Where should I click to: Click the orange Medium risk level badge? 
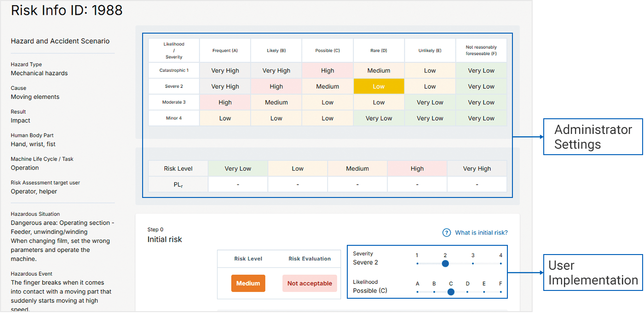click(x=248, y=284)
